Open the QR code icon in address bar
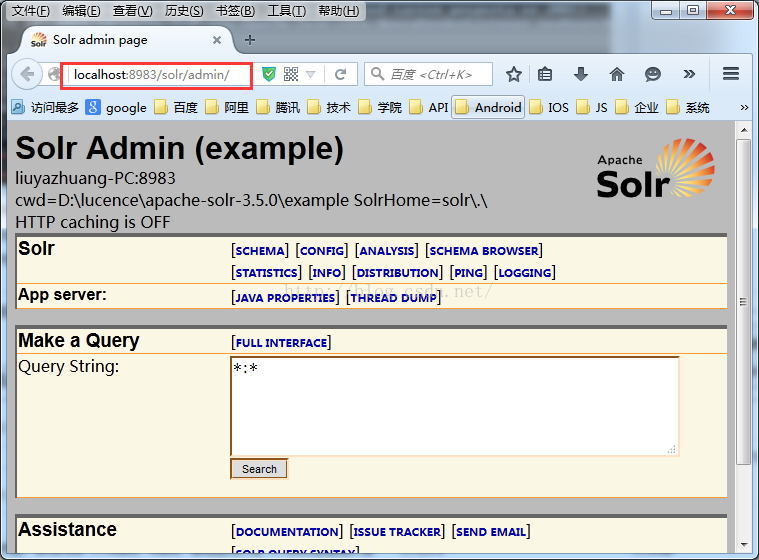The image size is (759, 560). (291, 74)
